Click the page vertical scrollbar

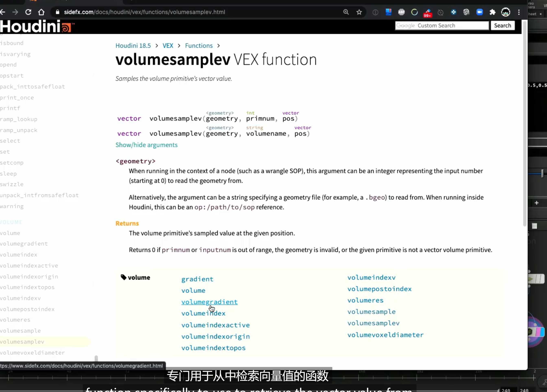point(525,130)
